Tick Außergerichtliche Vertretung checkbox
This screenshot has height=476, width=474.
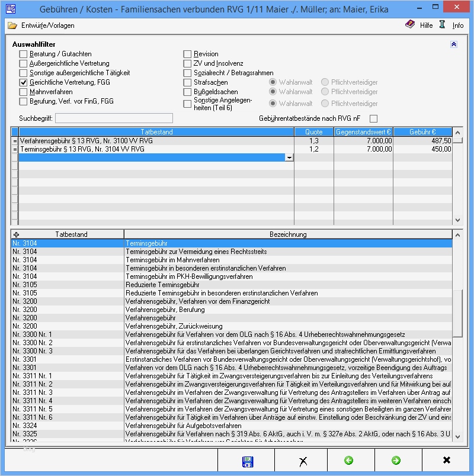pos(23,63)
